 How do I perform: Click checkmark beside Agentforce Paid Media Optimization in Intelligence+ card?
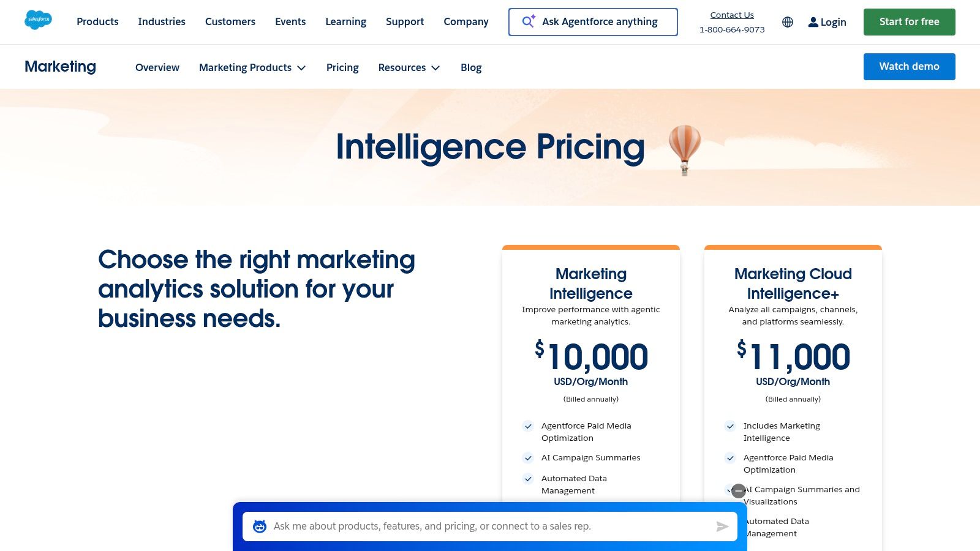pos(730,458)
